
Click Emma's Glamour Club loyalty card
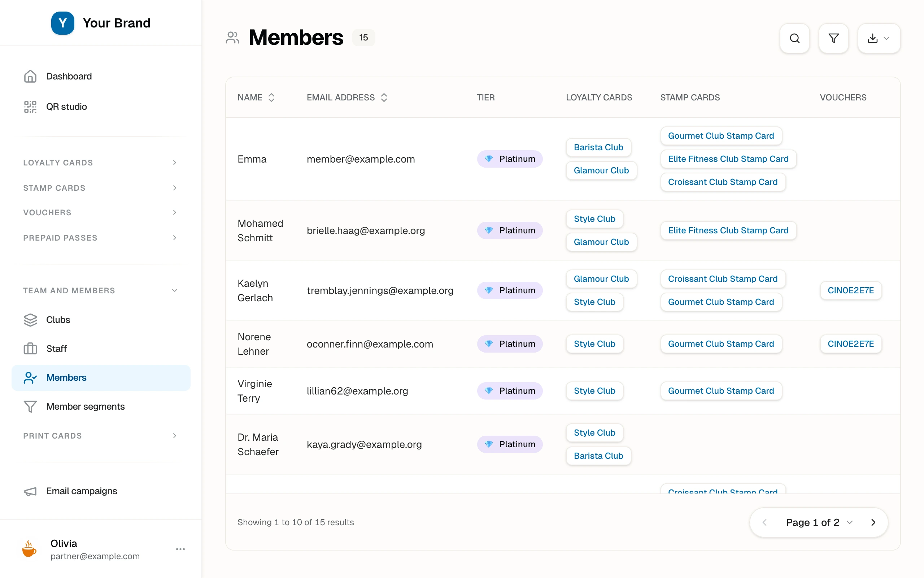601,171
